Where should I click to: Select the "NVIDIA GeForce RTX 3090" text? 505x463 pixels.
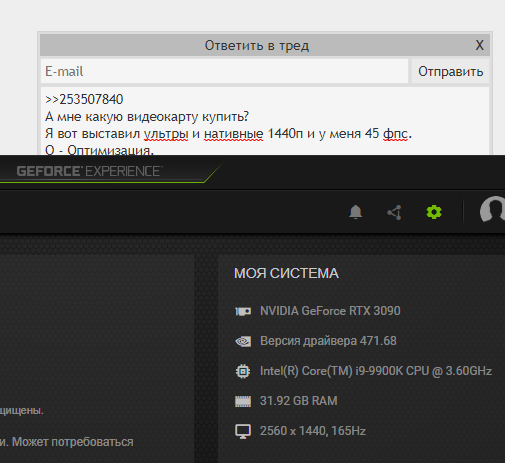pos(330,311)
